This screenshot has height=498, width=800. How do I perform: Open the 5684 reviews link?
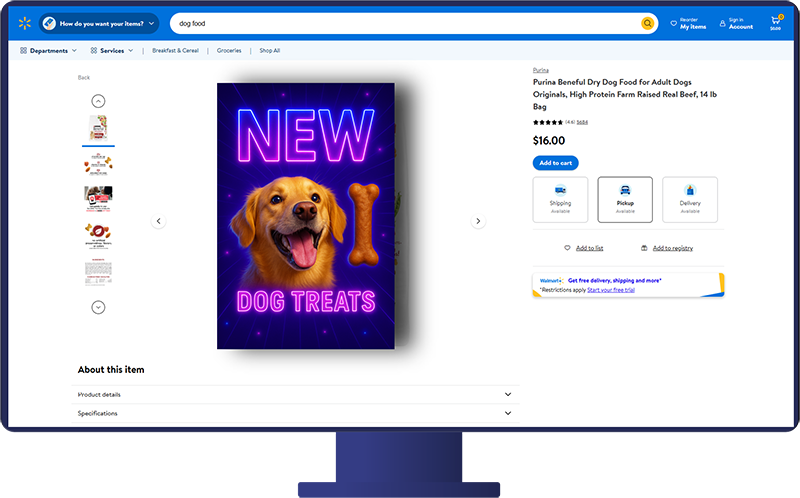click(x=582, y=122)
